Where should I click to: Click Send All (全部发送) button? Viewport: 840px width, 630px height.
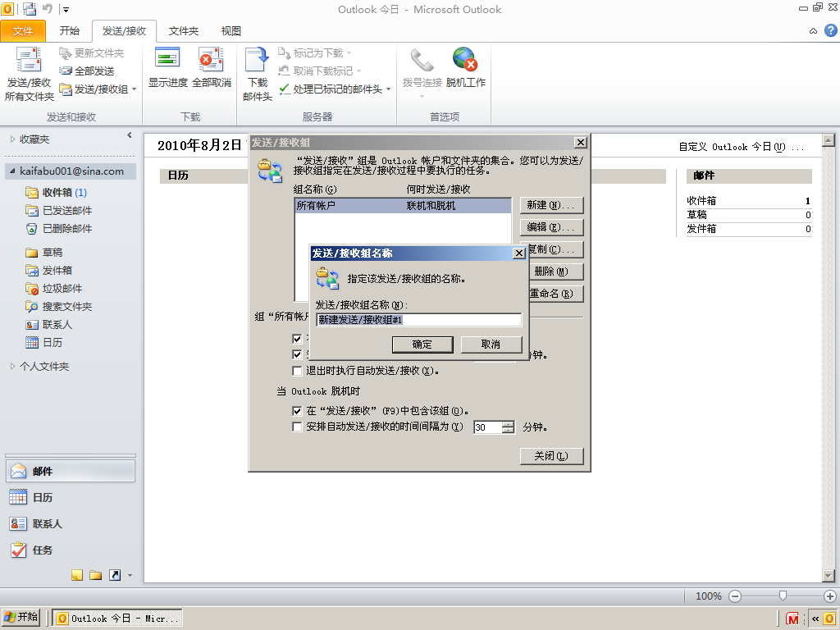87,71
